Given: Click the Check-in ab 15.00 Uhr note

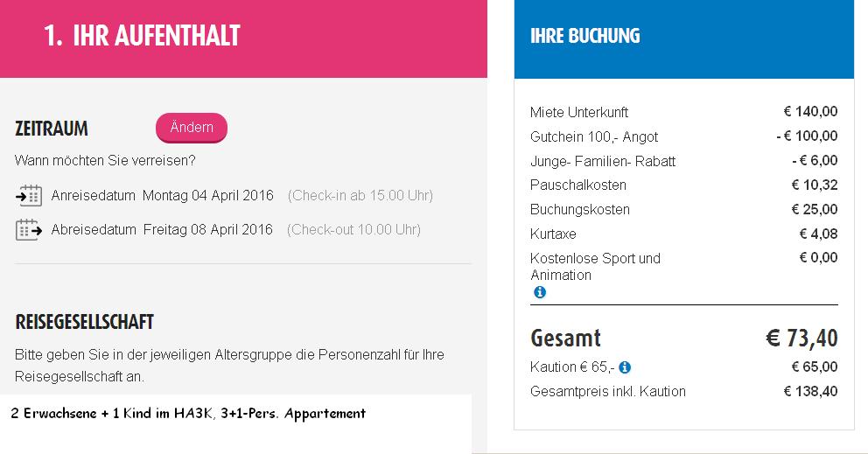Looking at the screenshot, I should 360,195.
